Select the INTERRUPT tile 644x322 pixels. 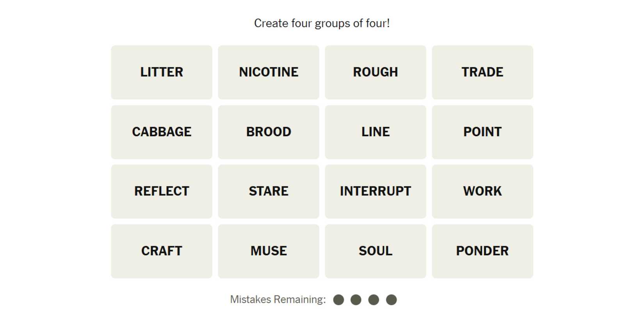coord(375,191)
